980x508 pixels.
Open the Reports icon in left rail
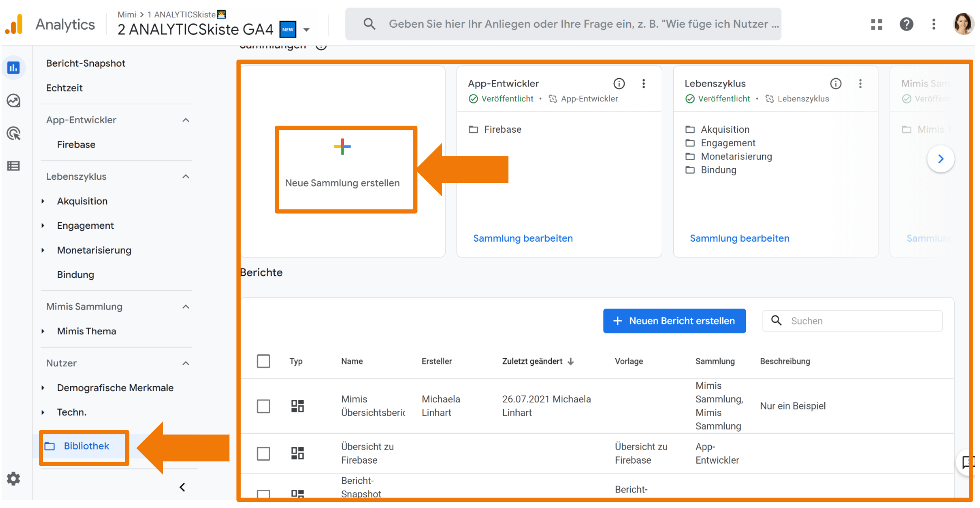14,68
